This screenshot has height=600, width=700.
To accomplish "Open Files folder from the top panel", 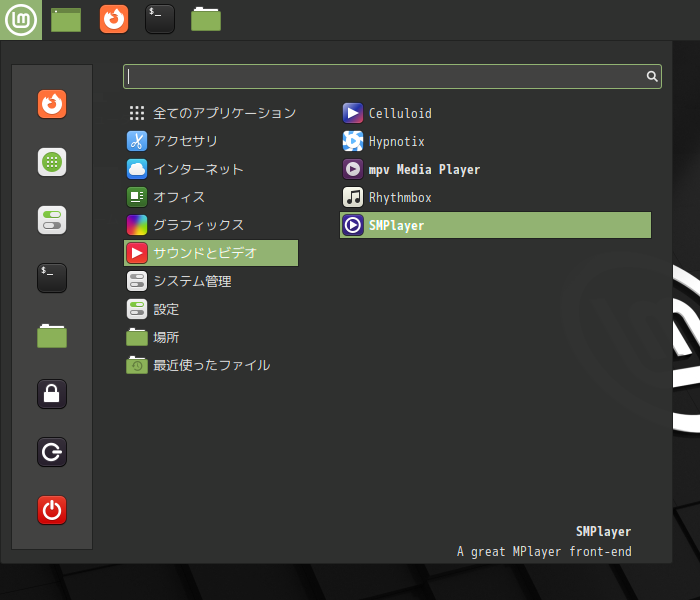I will [x=206, y=20].
